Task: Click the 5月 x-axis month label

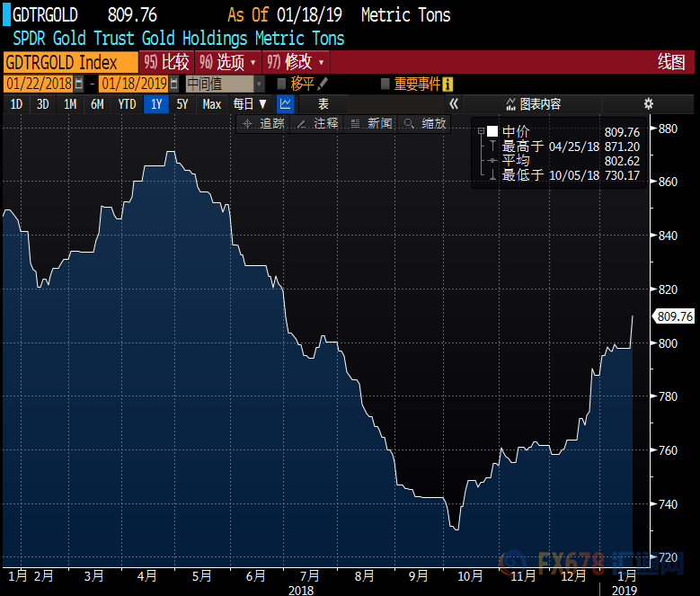Action: 202,576
